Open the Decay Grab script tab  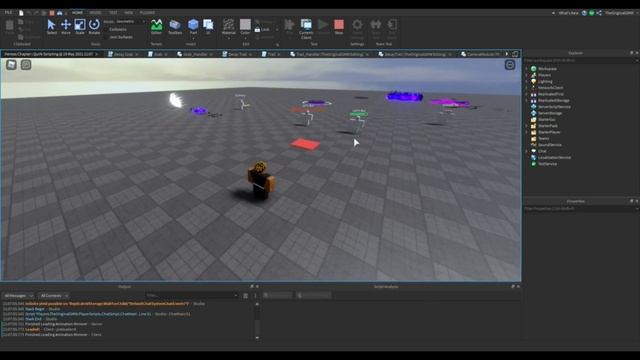coord(123,54)
